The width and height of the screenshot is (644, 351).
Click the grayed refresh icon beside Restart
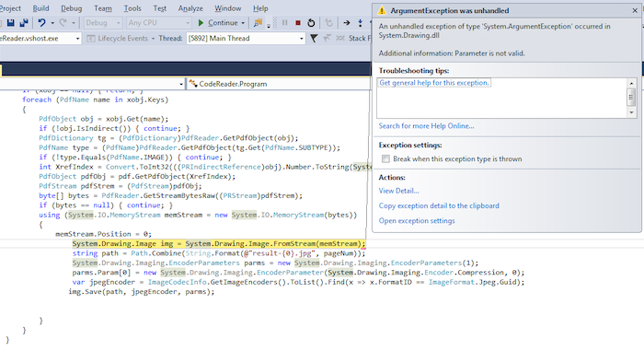tap(328, 23)
